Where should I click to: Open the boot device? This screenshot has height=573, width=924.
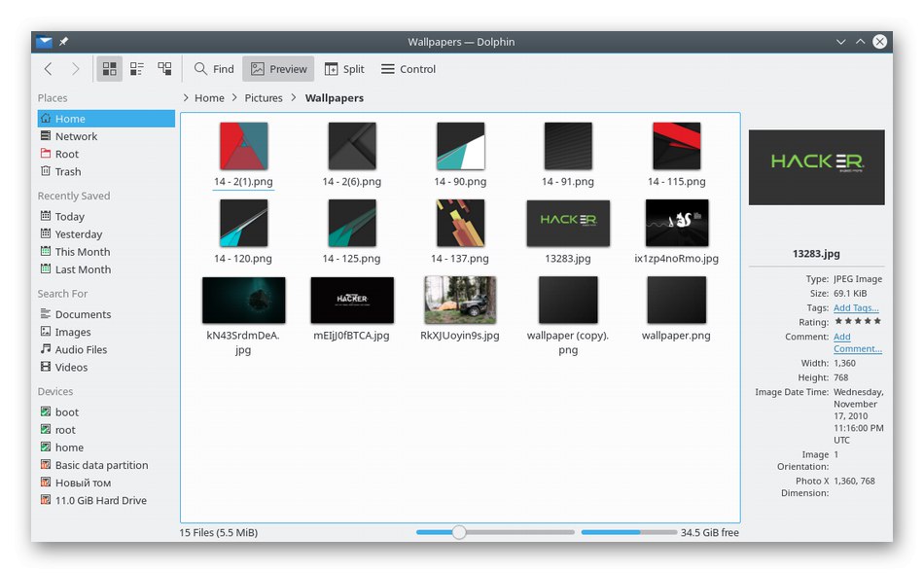point(106,412)
